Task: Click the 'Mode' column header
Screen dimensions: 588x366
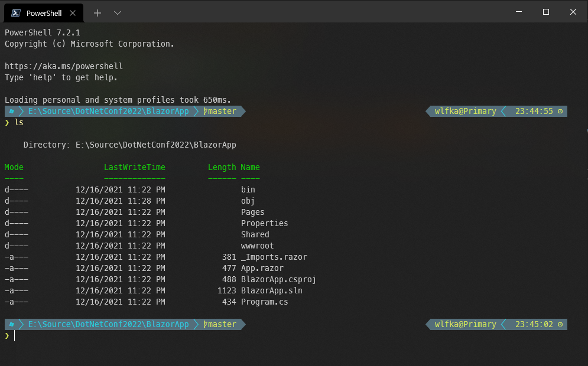Action: pos(14,168)
